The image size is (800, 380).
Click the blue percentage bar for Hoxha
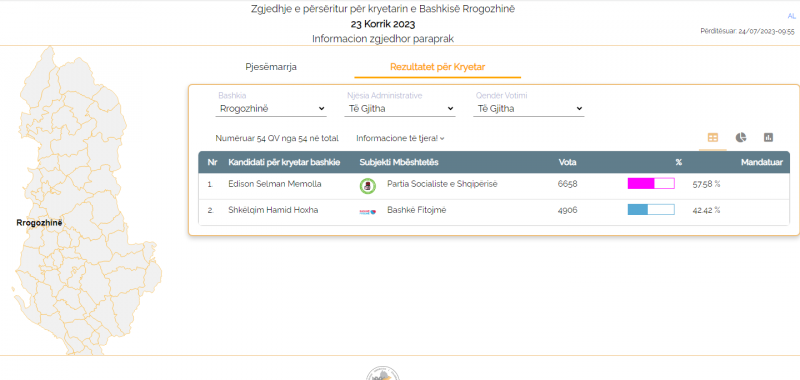(x=651, y=209)
